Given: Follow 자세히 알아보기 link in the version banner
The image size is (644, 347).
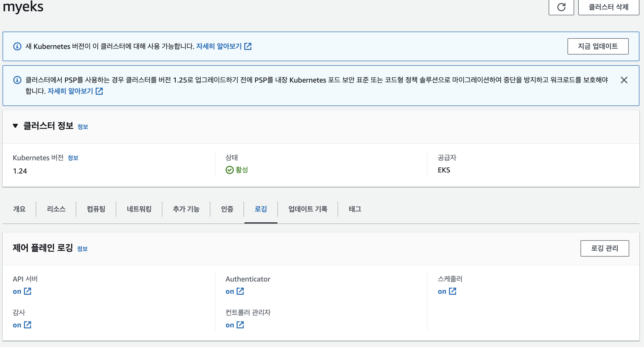Looking at the screenshot, I should [x=219, y=46].
